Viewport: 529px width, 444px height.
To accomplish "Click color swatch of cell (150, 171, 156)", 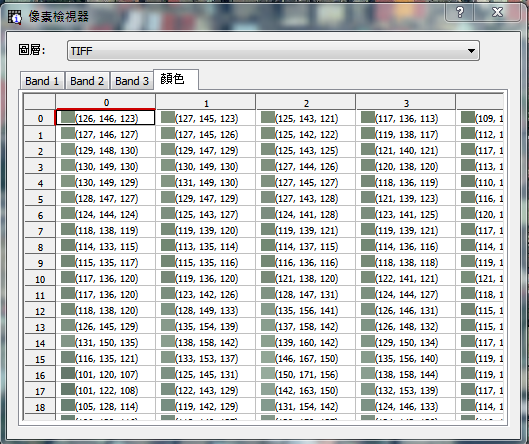I will pyautogui.click(x=268, y=373).
